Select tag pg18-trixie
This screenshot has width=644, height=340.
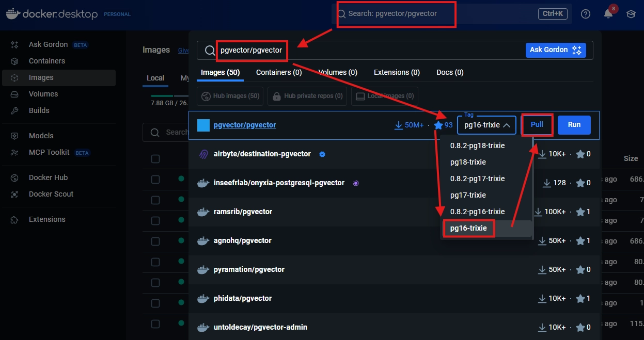click(486, 162)
